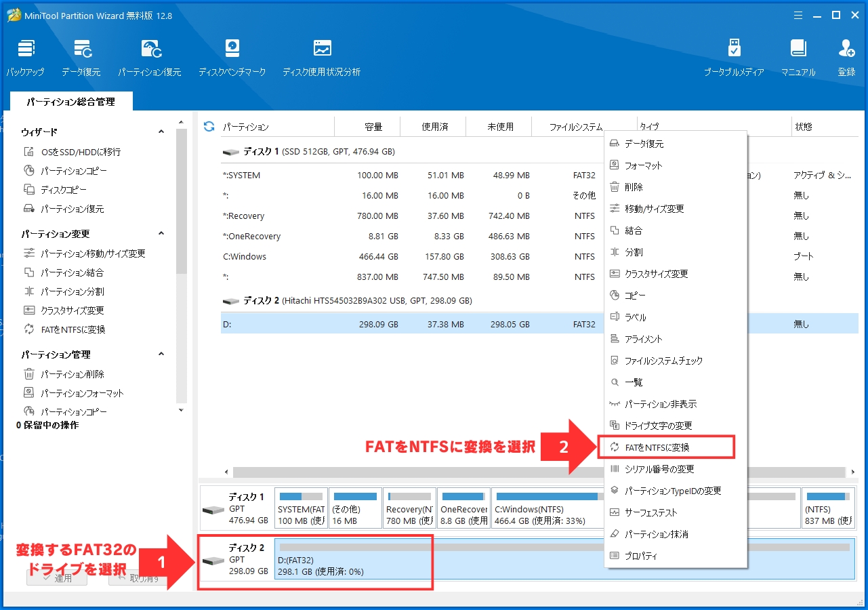Collapse the パーティション管理 section

(x=161, y=354)
